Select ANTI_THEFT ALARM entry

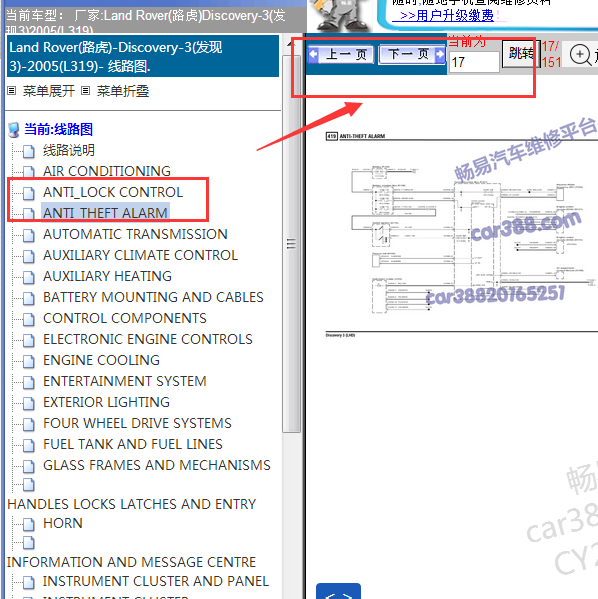105,213
